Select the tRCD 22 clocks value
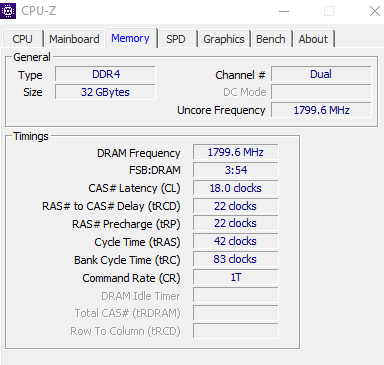Screen dimensions: 384x365 [235, 206]
